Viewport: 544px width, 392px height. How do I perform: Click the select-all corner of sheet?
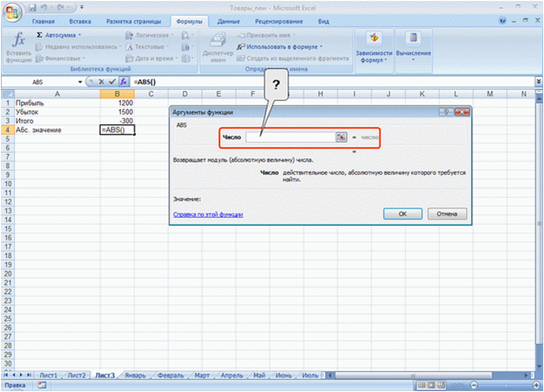click(x=8, y=94)
